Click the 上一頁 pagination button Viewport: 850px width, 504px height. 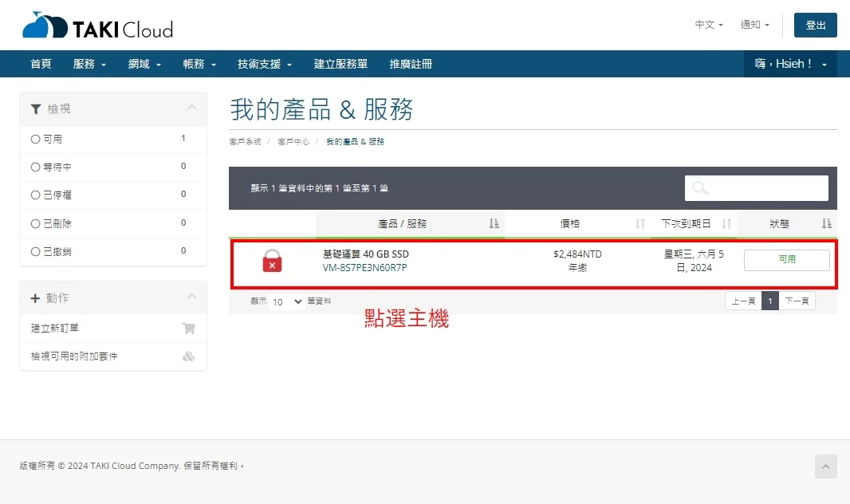tap(743, 301)
